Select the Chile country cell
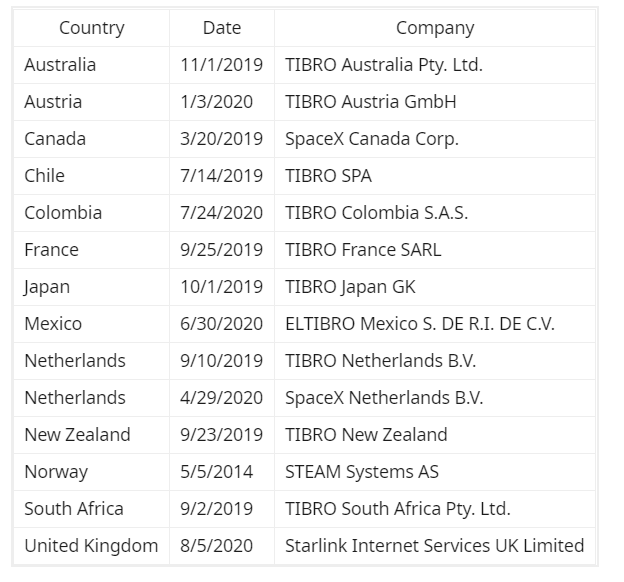Viewport: 624px width, 582px height. click(x=44, y=176)
